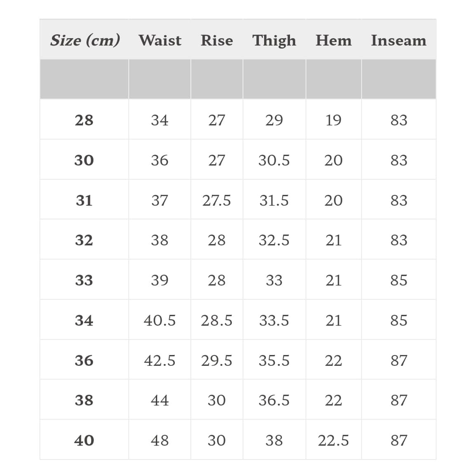Click the Rise column header
Screen dimensions: 464x476
pos(217,40)
